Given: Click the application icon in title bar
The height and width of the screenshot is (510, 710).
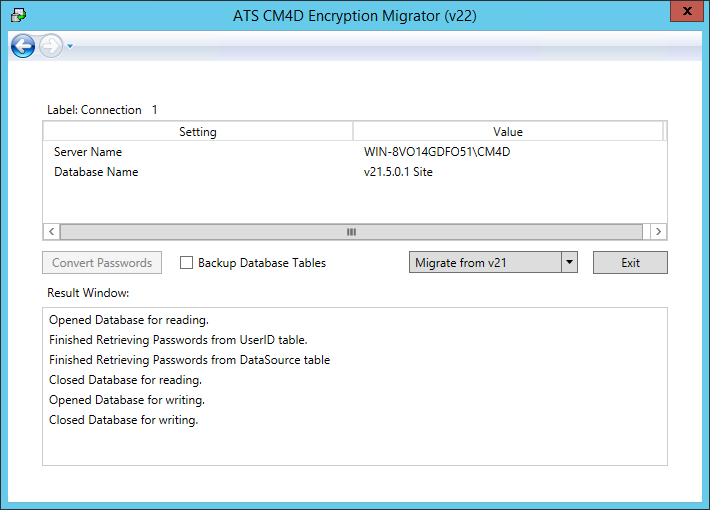Looking at the screenshot, I should pyautogui.click(x=18, y=15).
